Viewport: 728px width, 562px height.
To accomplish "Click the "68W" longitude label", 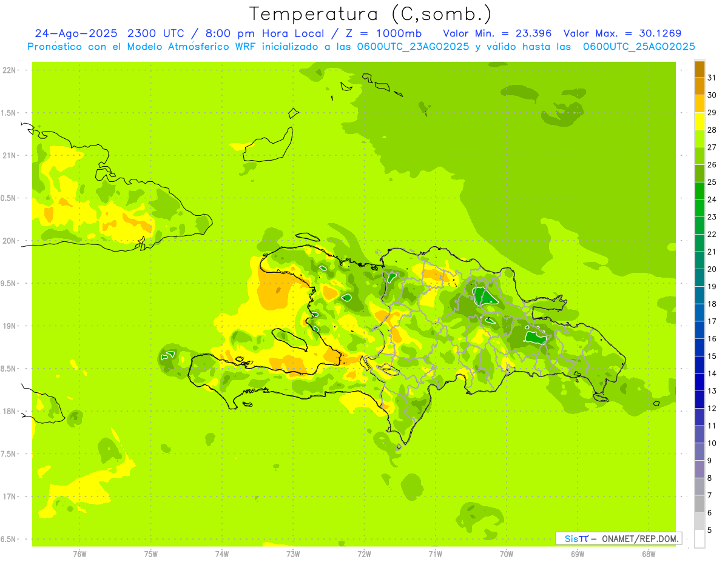I will 648,554.
